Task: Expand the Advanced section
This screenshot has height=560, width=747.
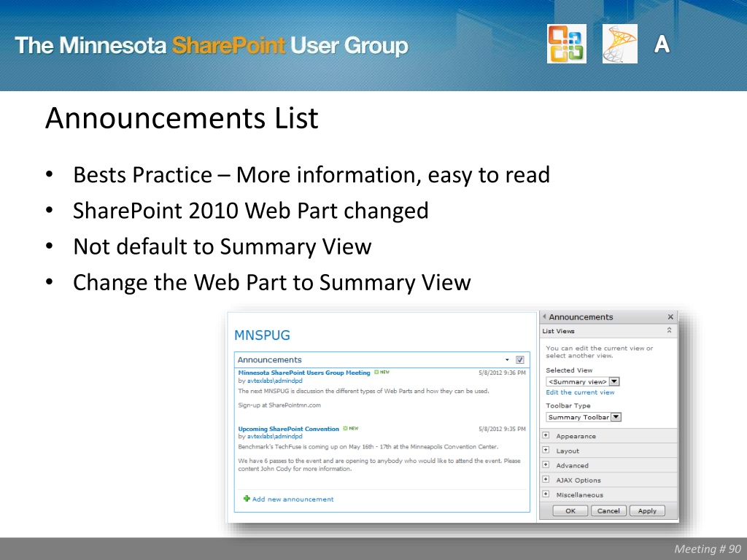Action: 546,465
